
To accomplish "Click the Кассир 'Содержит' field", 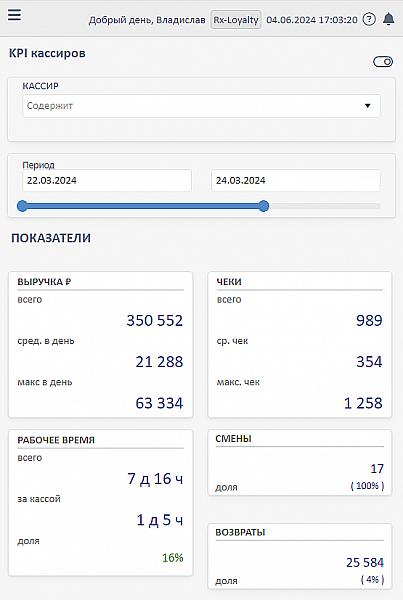I will tap(201, 106).
